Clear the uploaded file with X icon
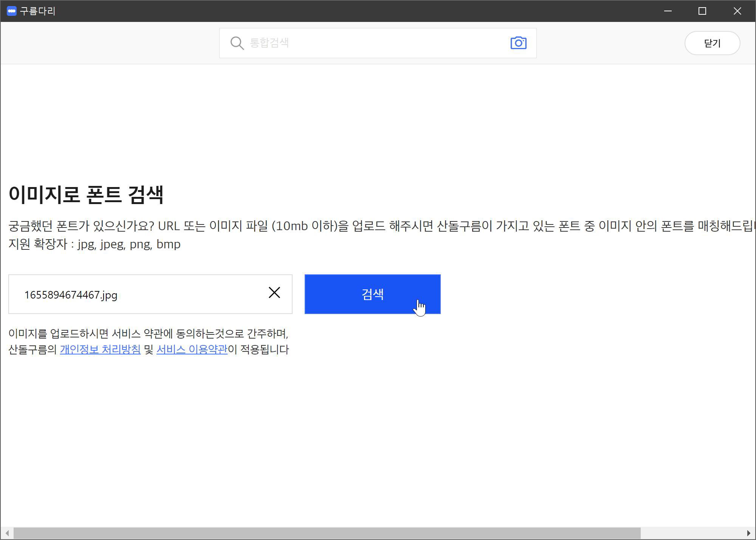756x540 pixels. [x=274, y=292]
